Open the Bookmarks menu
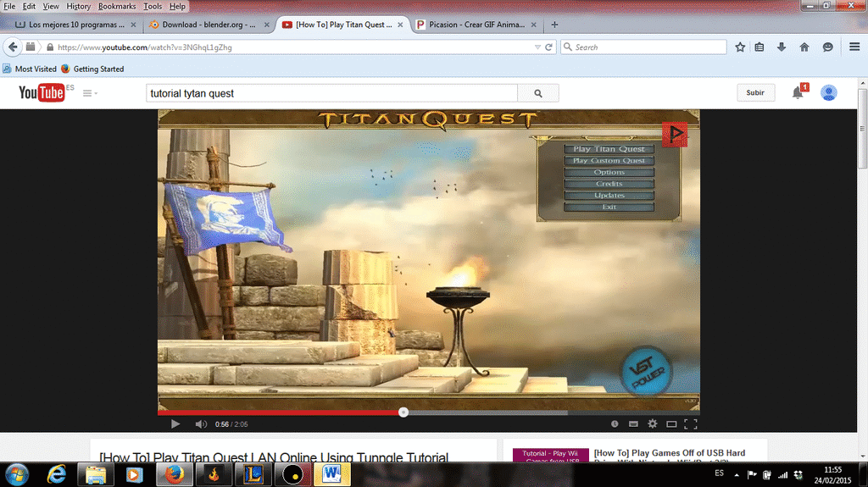 coord(116,6)
